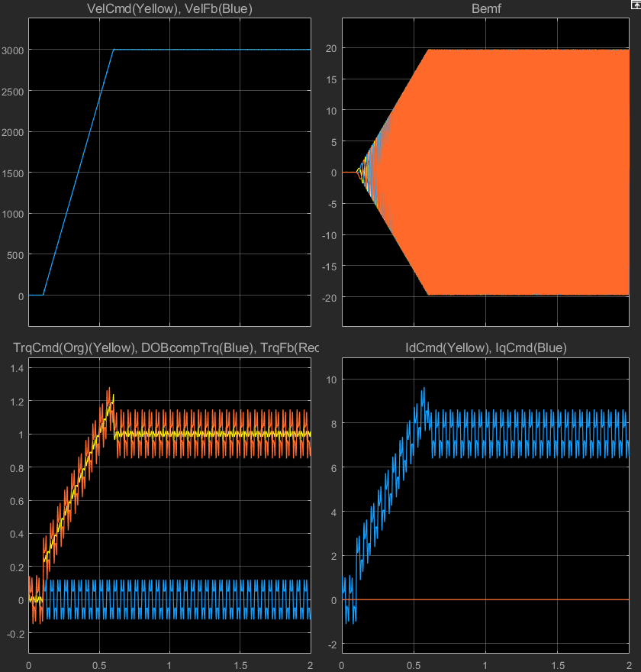Select the IdCmd(Yellow), IqCmd(Blue) plot title
The image size is (641, 672).
click(486, 347)
